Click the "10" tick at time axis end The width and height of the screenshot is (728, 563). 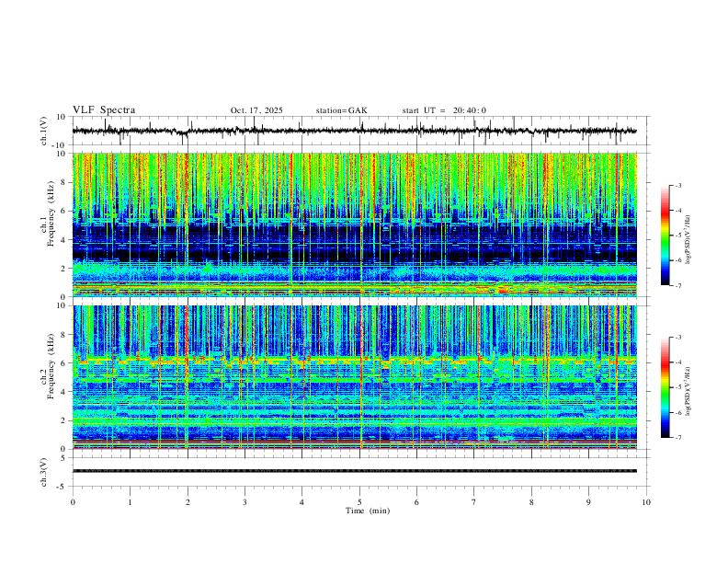(x=646, y=502)
